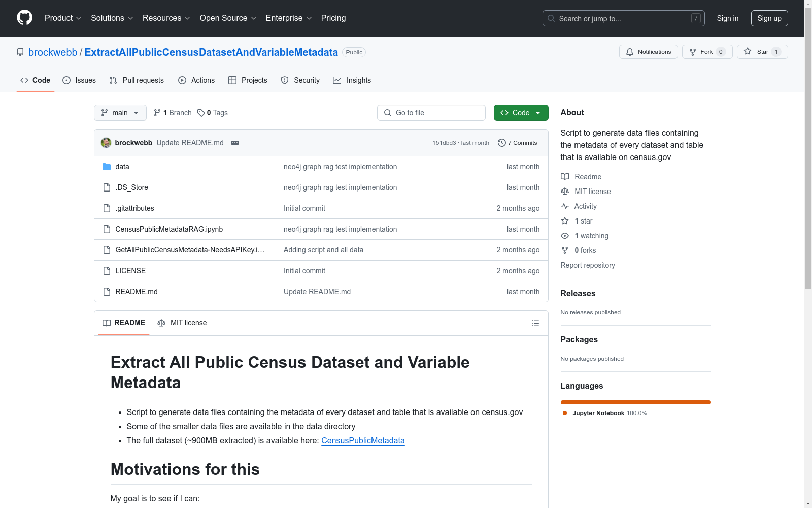Screen dimensions: 812x508
Task: View the 1 Branch link
Action: click(x=173, y=113)
